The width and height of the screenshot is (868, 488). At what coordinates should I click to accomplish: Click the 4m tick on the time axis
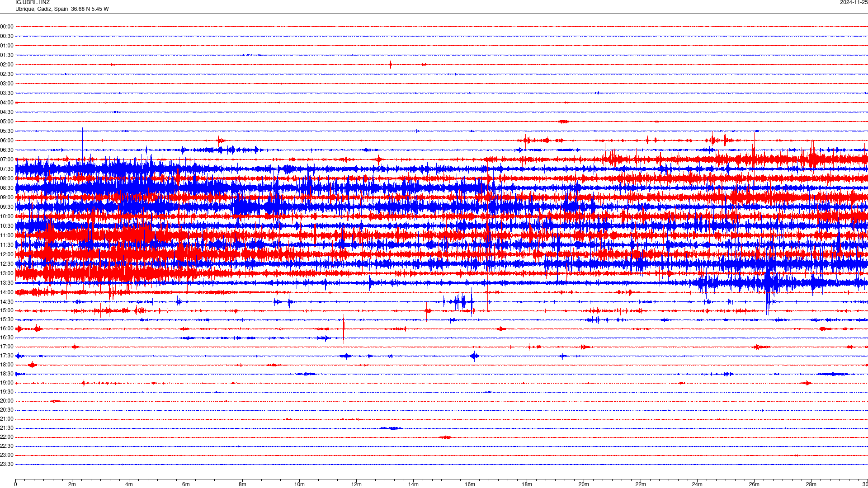(x=129, y=484)
